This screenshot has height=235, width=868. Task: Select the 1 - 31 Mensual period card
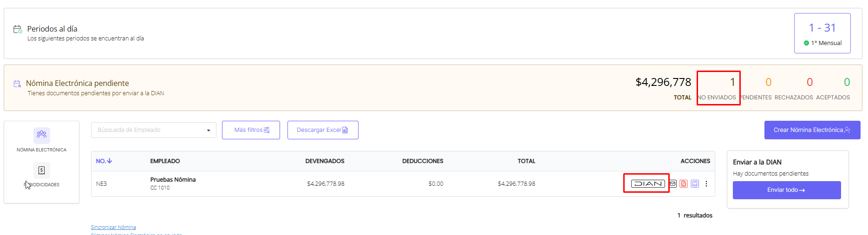click(x=822, y=33)
